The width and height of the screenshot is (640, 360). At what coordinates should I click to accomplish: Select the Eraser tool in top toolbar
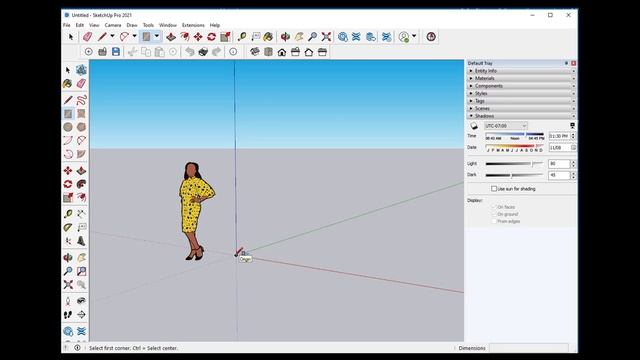[87, 37]
